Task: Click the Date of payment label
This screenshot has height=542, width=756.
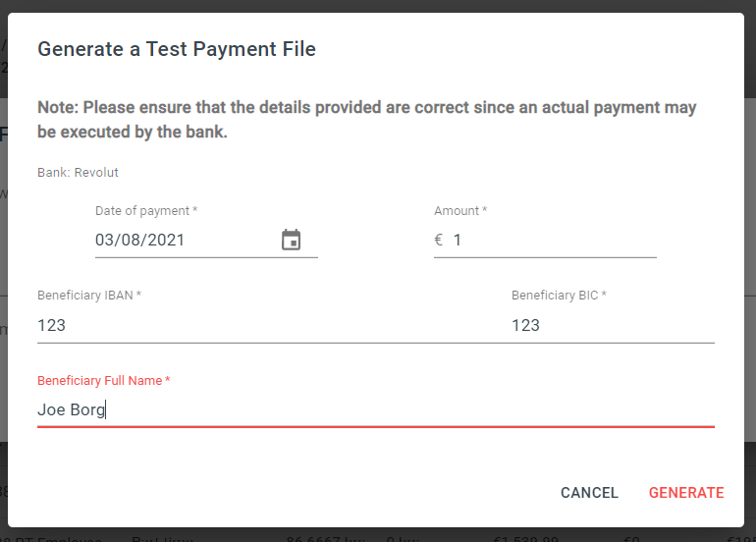Action: point(146,211)
